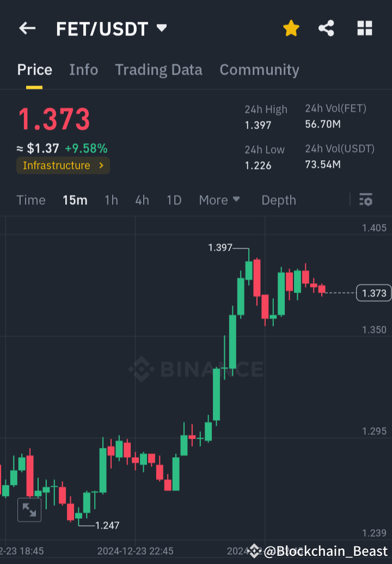Select the 1h timeframe

[111, 200]
